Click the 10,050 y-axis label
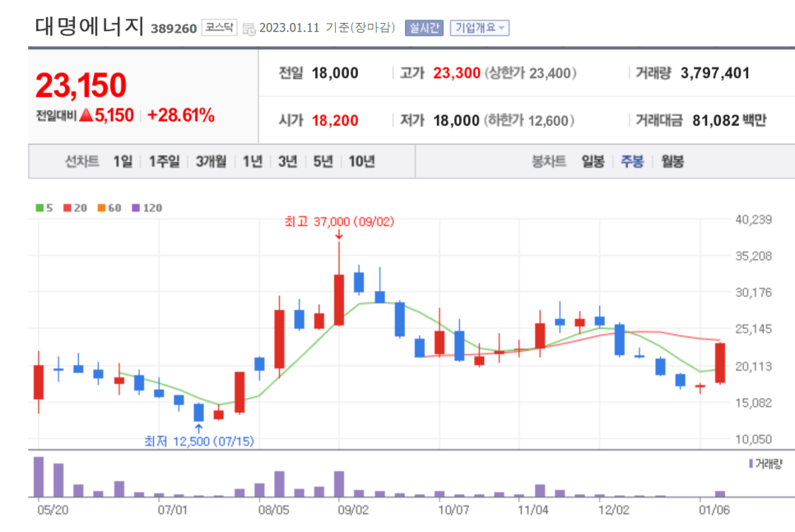Viewport: 795px width, 532px height. coord(753,439)
